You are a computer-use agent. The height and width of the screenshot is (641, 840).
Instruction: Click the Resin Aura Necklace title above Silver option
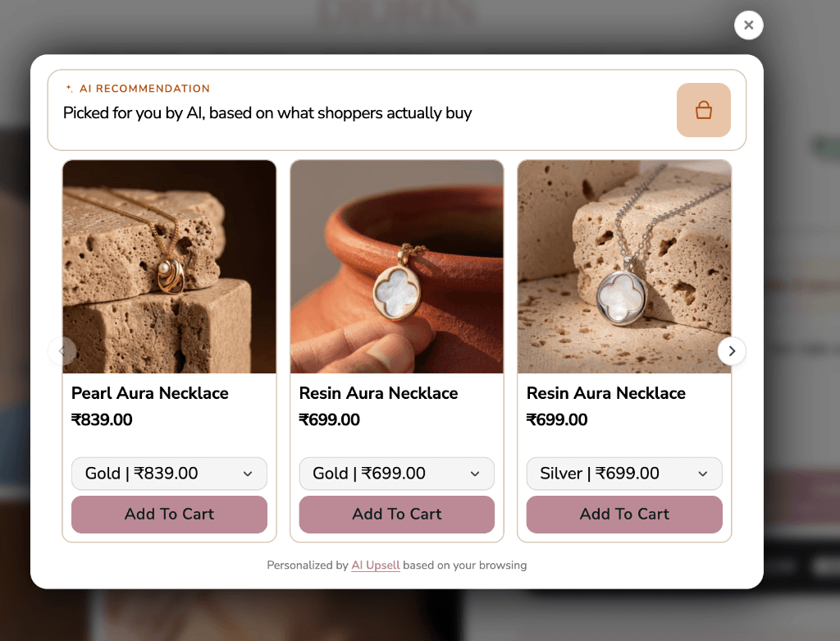(606, 393)
